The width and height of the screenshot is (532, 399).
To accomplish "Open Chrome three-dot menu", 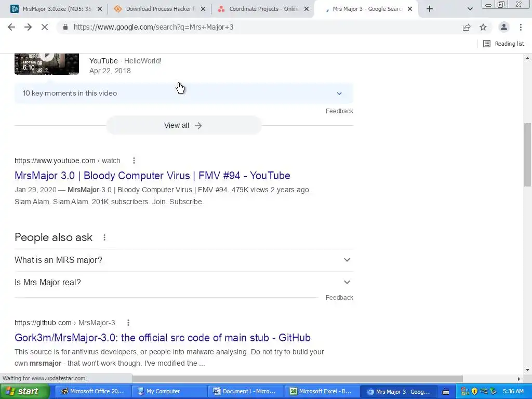I will click(521, 27).
